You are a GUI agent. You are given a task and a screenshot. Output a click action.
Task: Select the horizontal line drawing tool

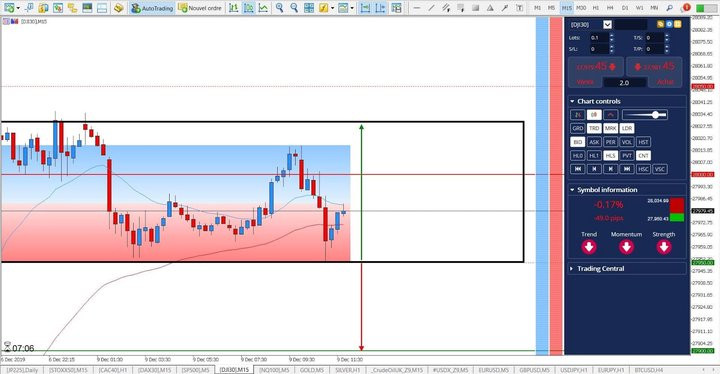416,8
